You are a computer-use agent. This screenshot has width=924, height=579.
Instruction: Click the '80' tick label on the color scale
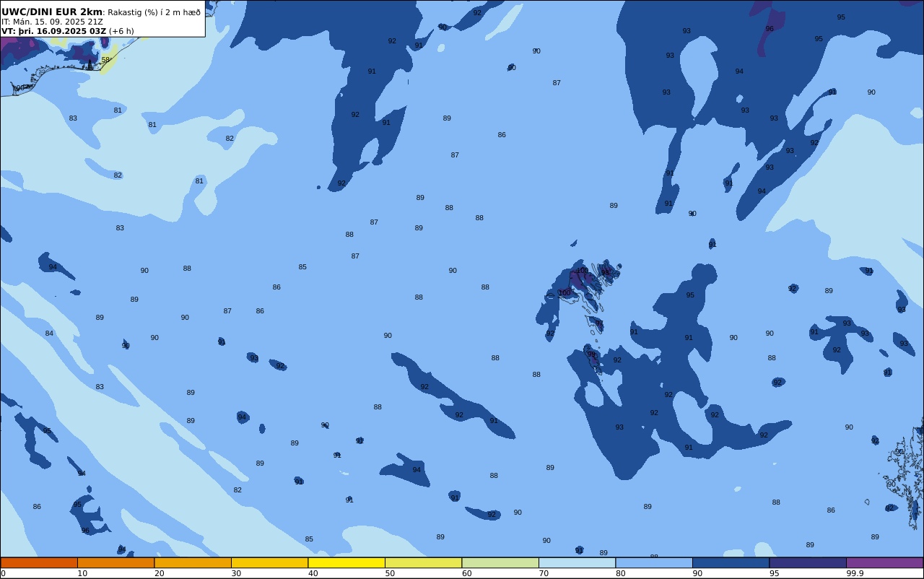[620, 573]
